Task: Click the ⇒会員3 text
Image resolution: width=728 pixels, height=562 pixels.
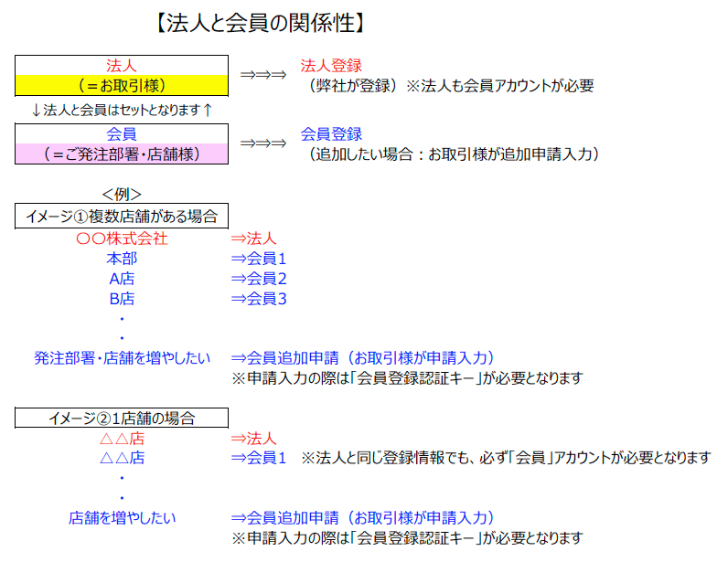Action: pyautogui.click(x=259, y=299)
